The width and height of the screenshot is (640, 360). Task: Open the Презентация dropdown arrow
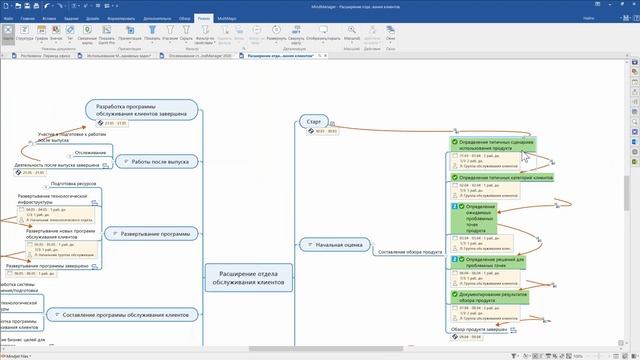point(130,42)
